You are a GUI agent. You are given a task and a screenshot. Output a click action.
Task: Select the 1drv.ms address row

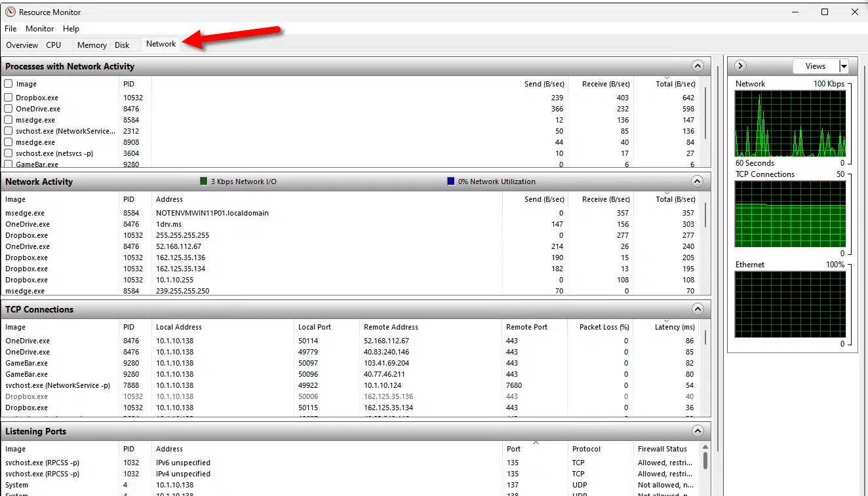point(351,224)
